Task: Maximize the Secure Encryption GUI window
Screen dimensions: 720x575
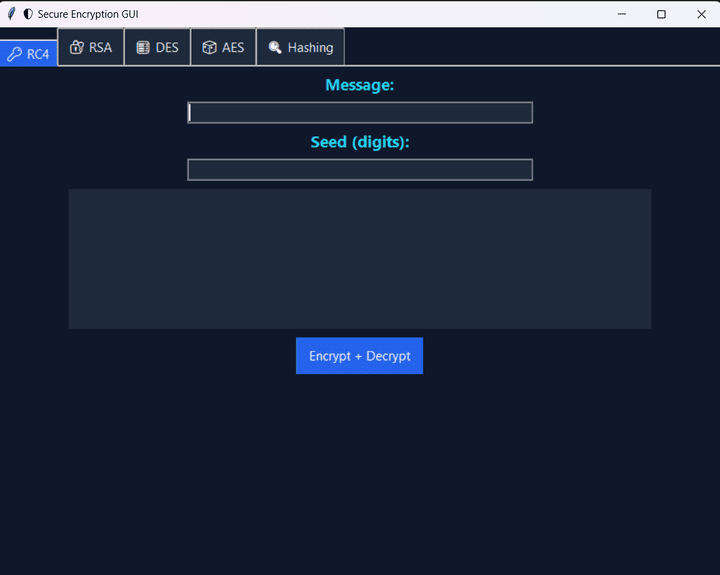Action: click(x=661, y=14)
